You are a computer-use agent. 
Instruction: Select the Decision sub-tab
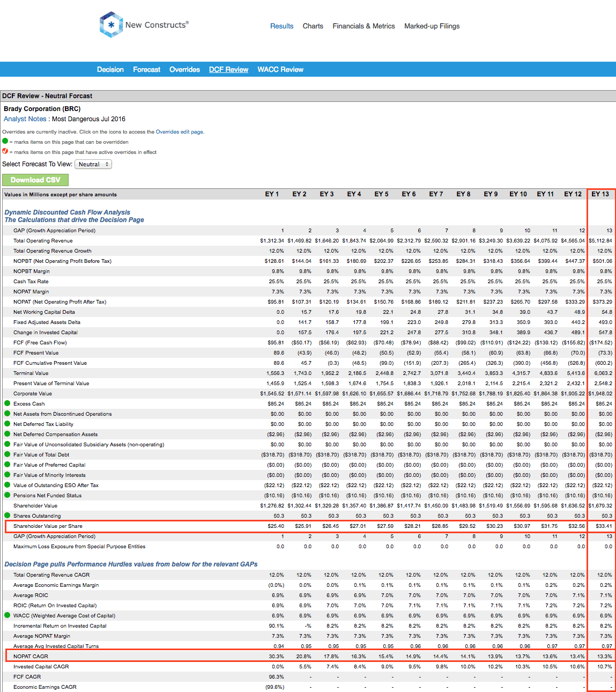tap(110, 69)
